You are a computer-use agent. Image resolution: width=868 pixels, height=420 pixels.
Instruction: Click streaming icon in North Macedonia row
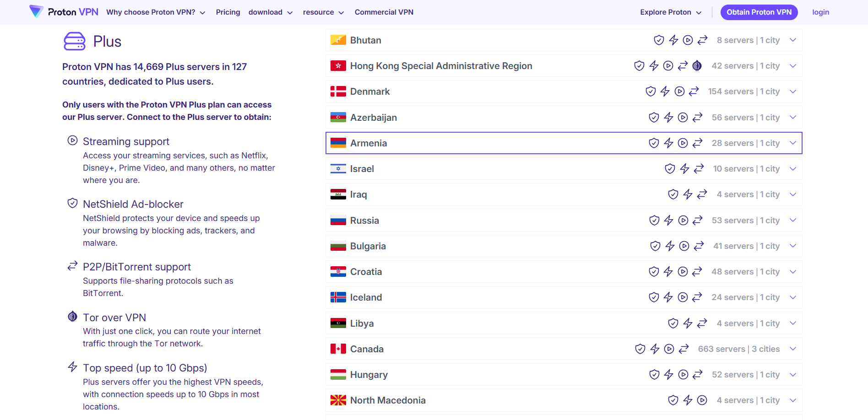point(702,400)
